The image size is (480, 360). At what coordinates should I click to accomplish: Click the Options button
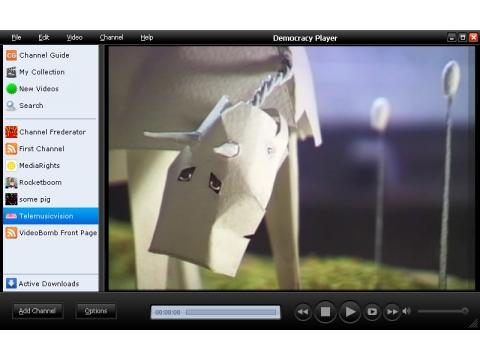tap(96, 311)
